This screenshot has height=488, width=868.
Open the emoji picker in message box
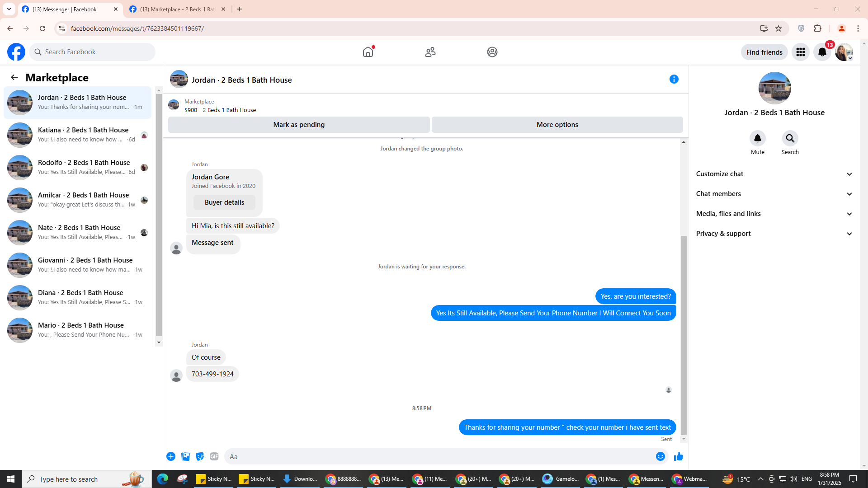tap(660, 456)
